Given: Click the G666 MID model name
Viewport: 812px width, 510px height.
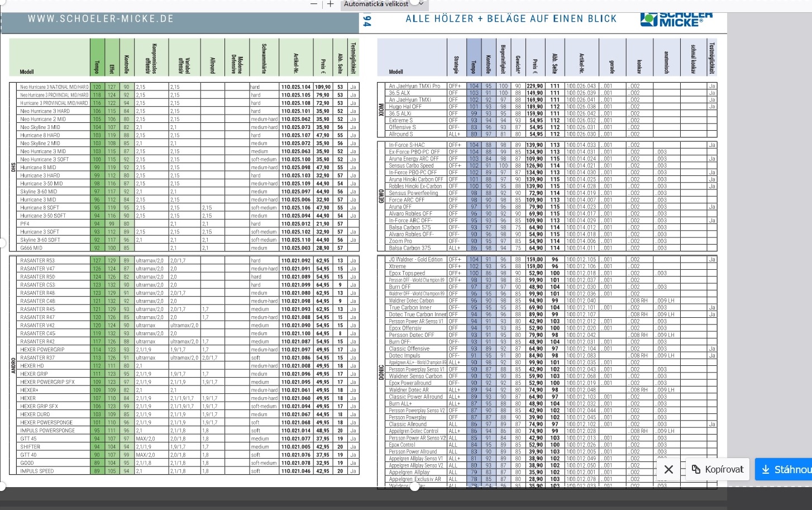Looking at the screenshot, I should pyautogui.click(x=31, y=248).
